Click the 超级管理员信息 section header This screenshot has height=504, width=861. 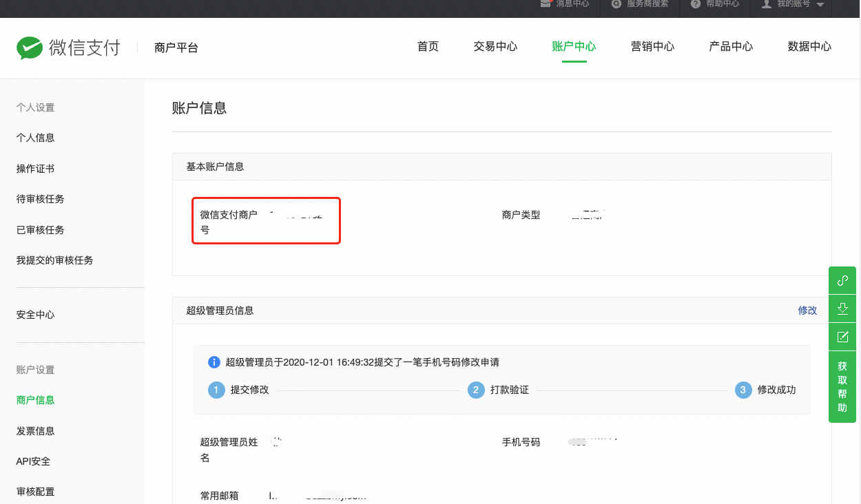pos(220,311)
